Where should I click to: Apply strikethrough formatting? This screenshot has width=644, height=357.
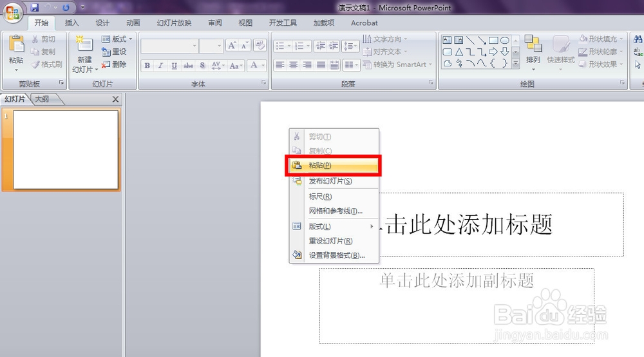(188, 65)
